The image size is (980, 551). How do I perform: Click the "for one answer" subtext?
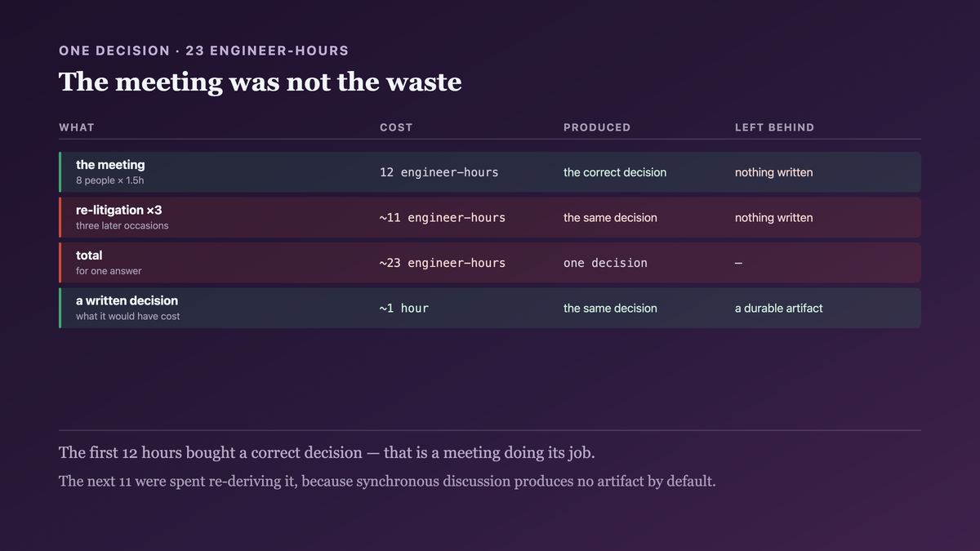coord(109,271)
